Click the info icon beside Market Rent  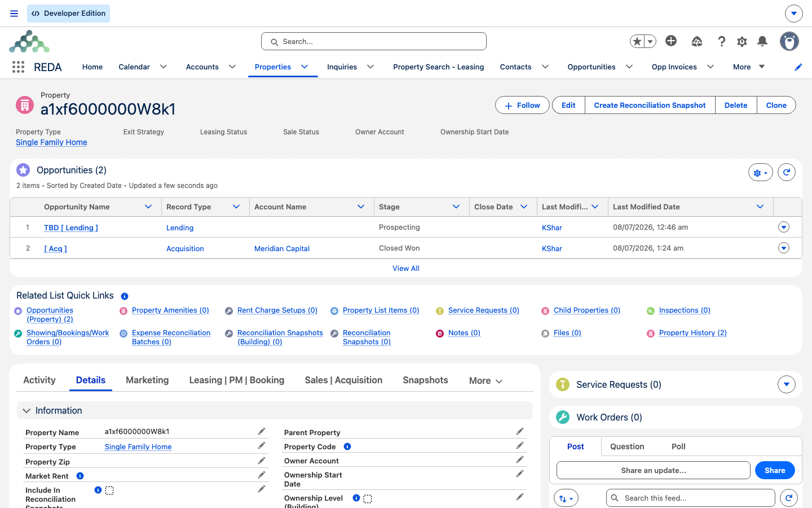(80, 476)
